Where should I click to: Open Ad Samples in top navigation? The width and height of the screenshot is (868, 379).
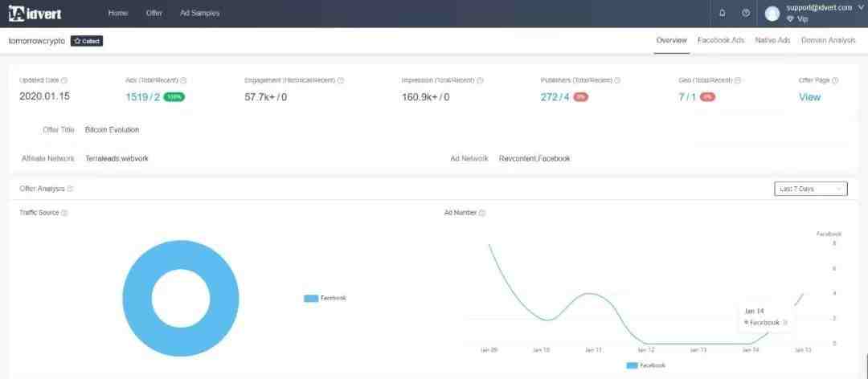tap(199, 13)
